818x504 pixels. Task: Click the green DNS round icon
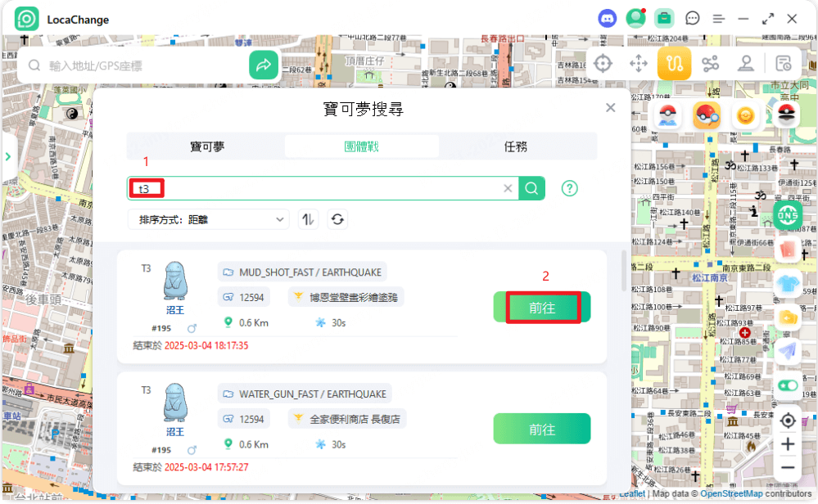[x=788, y=214]
